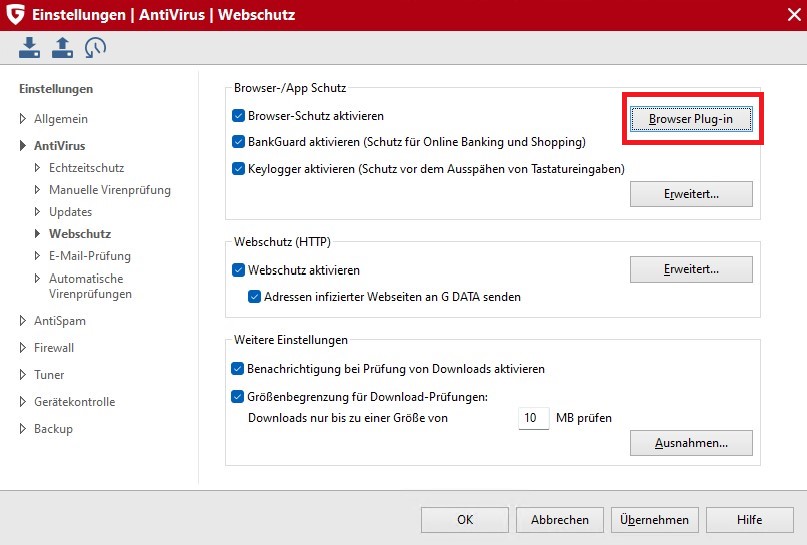Expand the Allgemein tree node
This screenshot has height=545, width=807.
[x=23, y=119]
